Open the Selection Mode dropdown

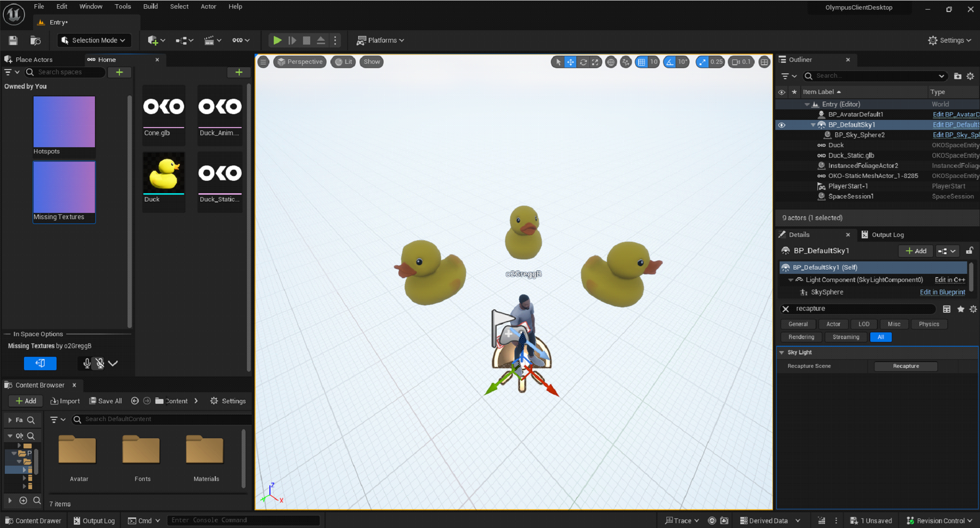click(x=94, y=40)
